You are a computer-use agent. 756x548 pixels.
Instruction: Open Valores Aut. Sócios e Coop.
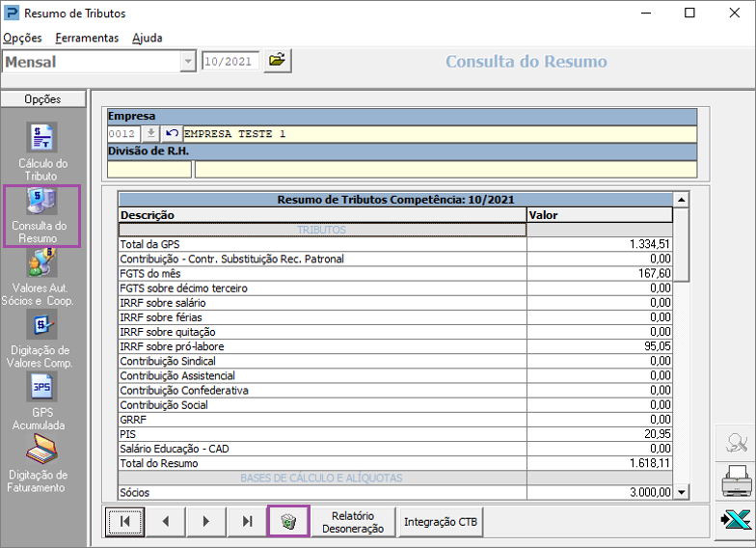click(x=39, y=278)
